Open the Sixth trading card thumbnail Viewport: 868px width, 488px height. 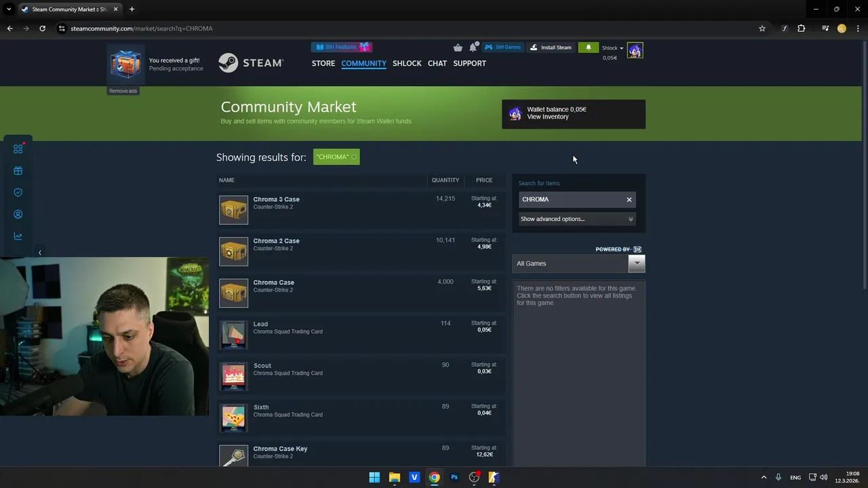click(x=233, y=418)
